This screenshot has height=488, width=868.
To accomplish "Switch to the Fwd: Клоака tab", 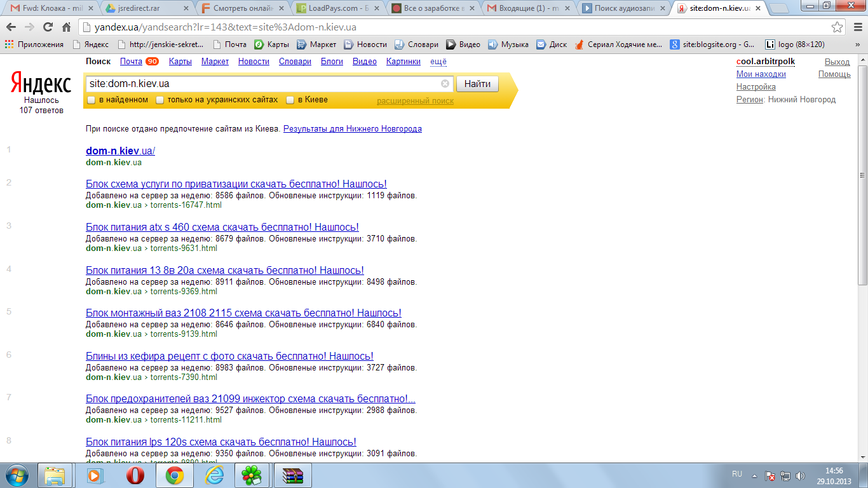I will pos(51,9).
